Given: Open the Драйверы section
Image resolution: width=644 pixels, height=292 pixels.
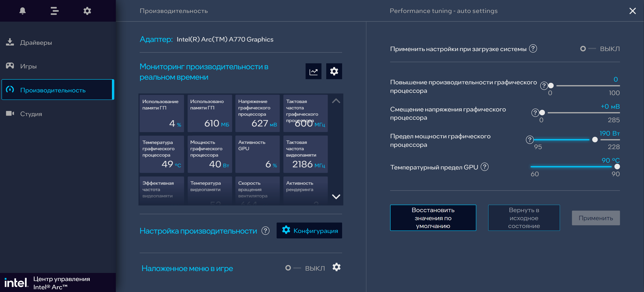Looking at the screenshot, I should coord(36,43).
